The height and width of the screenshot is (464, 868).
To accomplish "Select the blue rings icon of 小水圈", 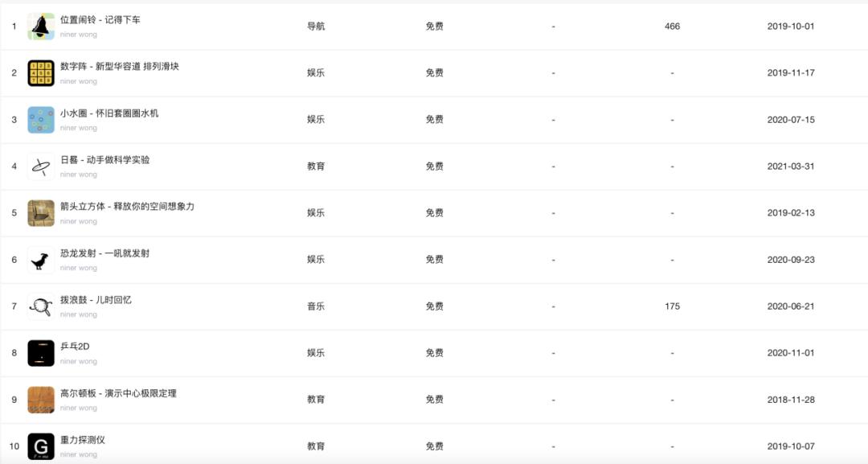I will click(x=41, y=120).
